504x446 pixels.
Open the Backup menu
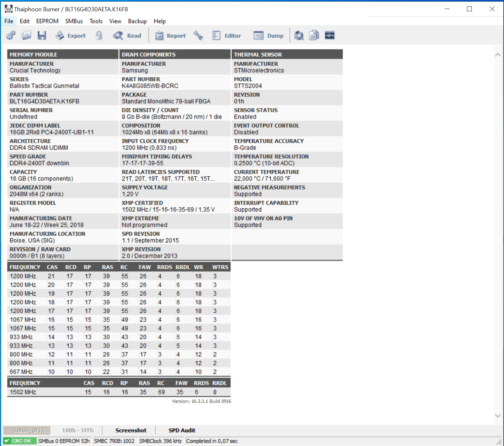pyautogui.click(x=137, y=21)
